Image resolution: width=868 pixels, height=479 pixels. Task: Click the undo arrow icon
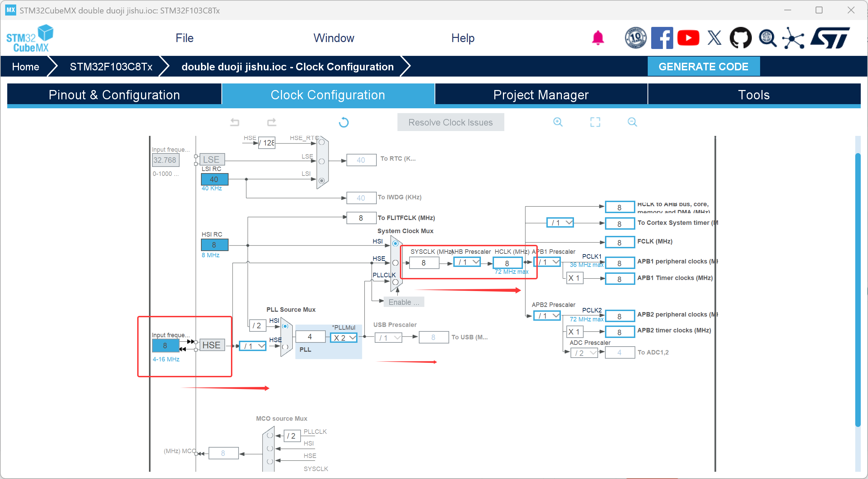tap(235, 122)
